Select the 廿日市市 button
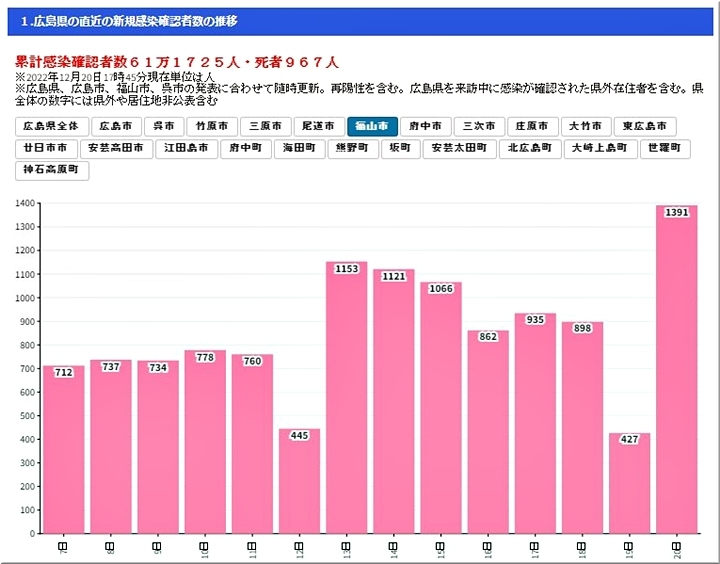The width and height of the screenshot is (720, 564). click(x=47, y=148)
